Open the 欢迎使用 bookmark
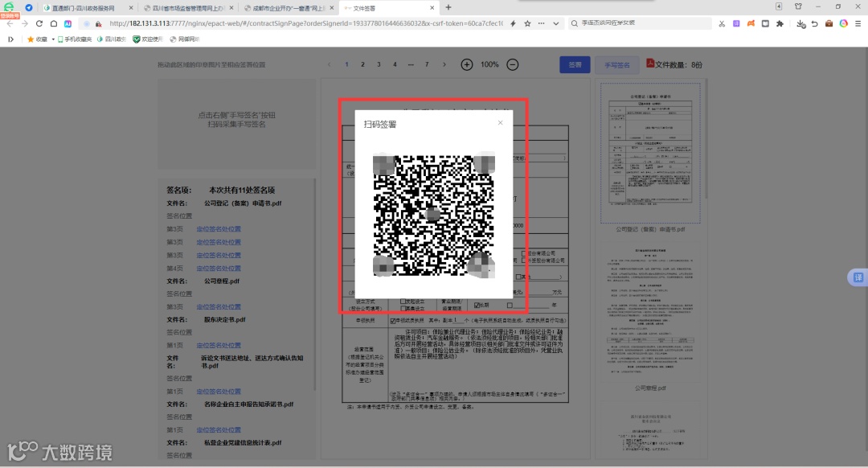 click(147, 39)
